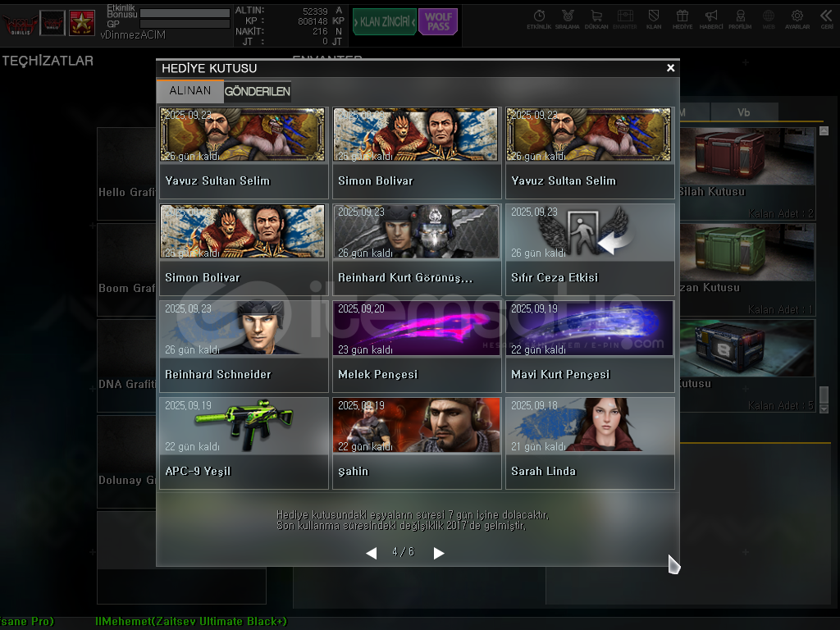Click inventory scrollbar down arrow
The height and width of the screenshot is (630, 840).
tap(824, 409)
